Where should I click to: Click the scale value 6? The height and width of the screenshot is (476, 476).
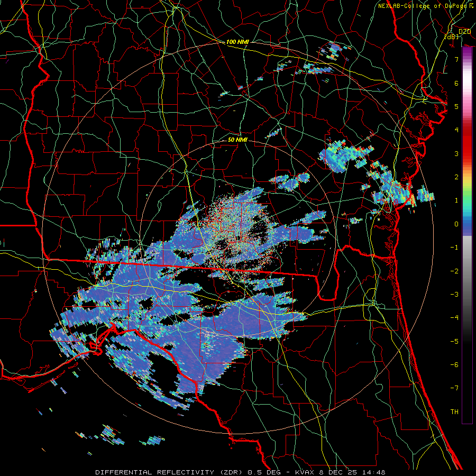(456, 83)
